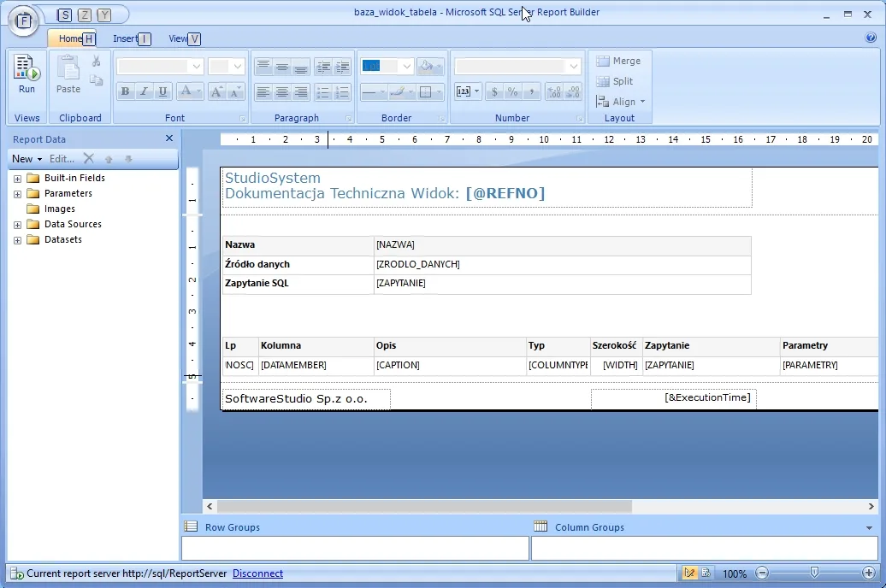Image resolution: width=886 pixels, height=588 pixels.
Task: Zoom out with the minus icon
Action: 762,573
